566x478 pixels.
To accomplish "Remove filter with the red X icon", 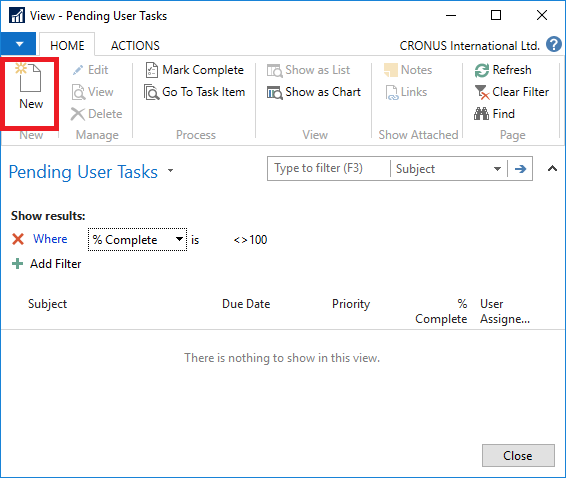I will [x=18, y=239].
